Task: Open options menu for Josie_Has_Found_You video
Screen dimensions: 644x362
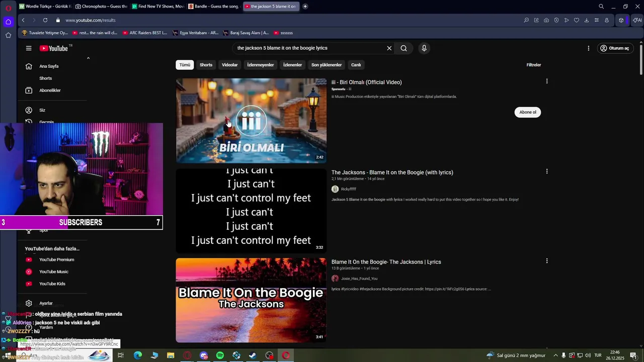Action: (547, 260)
